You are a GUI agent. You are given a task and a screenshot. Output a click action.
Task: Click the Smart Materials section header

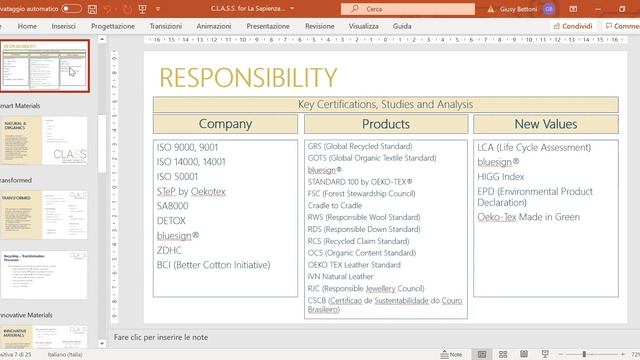tap(20, 106)
